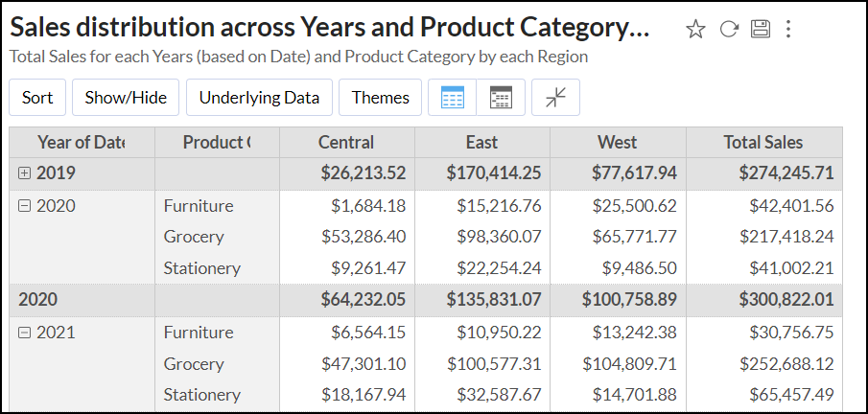Refresh the sales distribution report
This screenshot has height=414, width=868.
point(729,30)
